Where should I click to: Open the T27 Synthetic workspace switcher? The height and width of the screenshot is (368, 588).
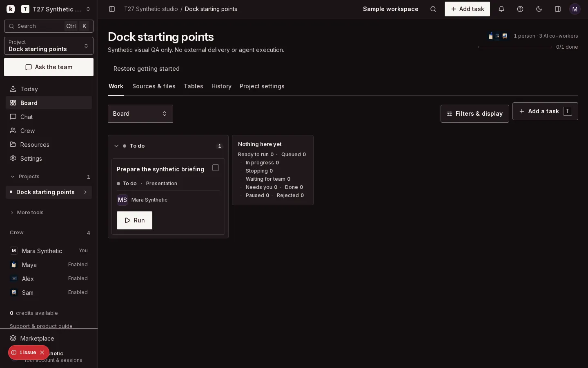click(x=56, y=9)
